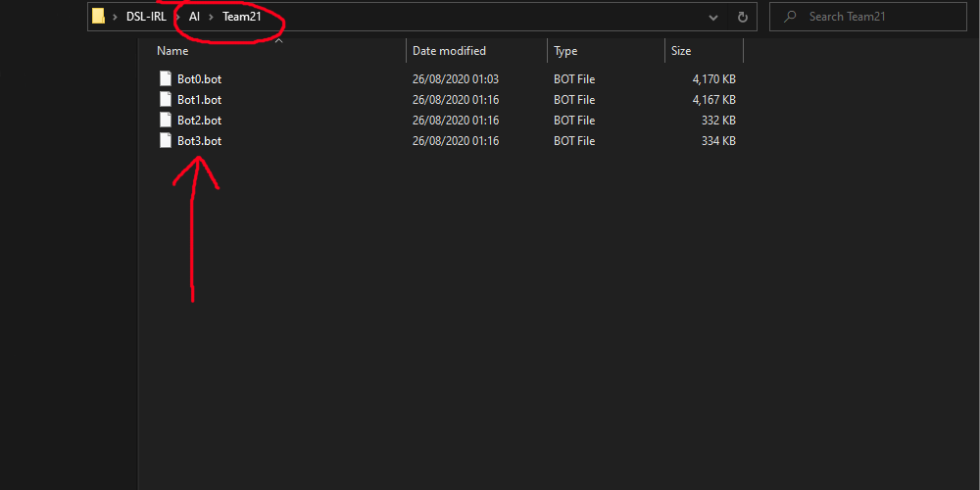Navigate to the DSL-IRL breadcrumb folder
This screenshot has width=980, height=490.
(x=146, y=17)
